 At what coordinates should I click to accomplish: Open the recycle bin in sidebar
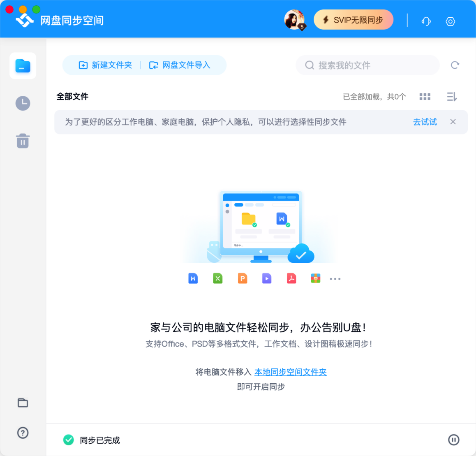pos(23,141)
